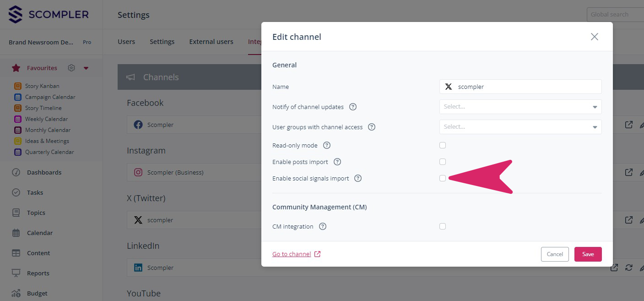Click help icon for Notify of channel updates
The image size is (644, 301).
coord(353,107)
